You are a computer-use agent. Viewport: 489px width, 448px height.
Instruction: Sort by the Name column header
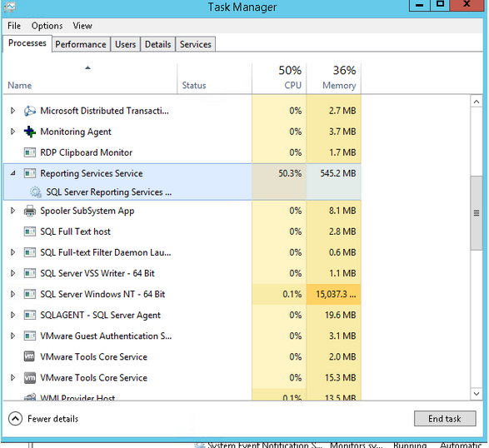coord(90,78)
